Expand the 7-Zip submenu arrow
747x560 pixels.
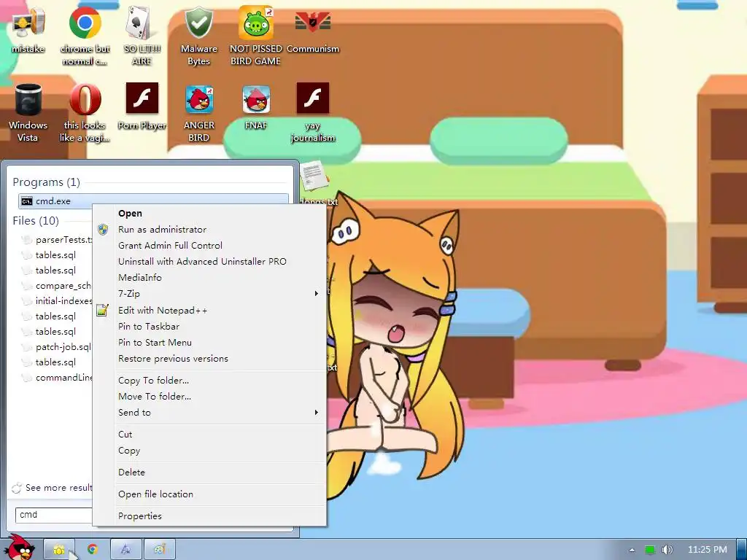click(316, 294)
